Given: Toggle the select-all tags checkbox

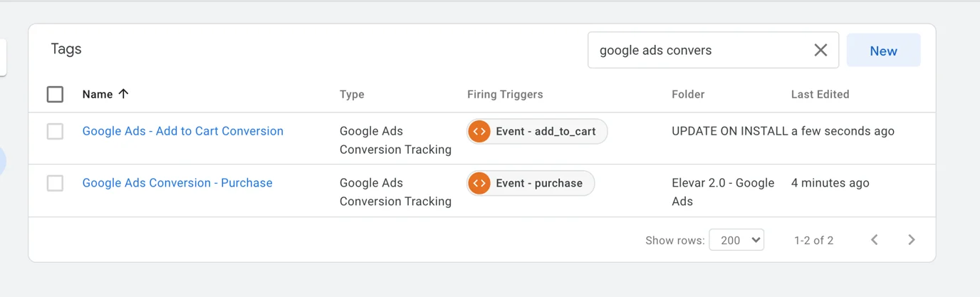Looking at the screenshot, I should point(55,94).
